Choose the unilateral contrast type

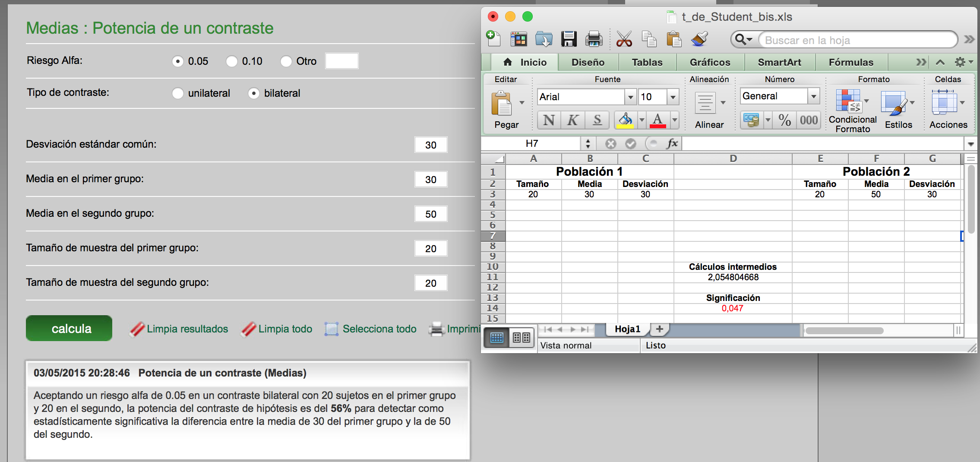point(178,93)
